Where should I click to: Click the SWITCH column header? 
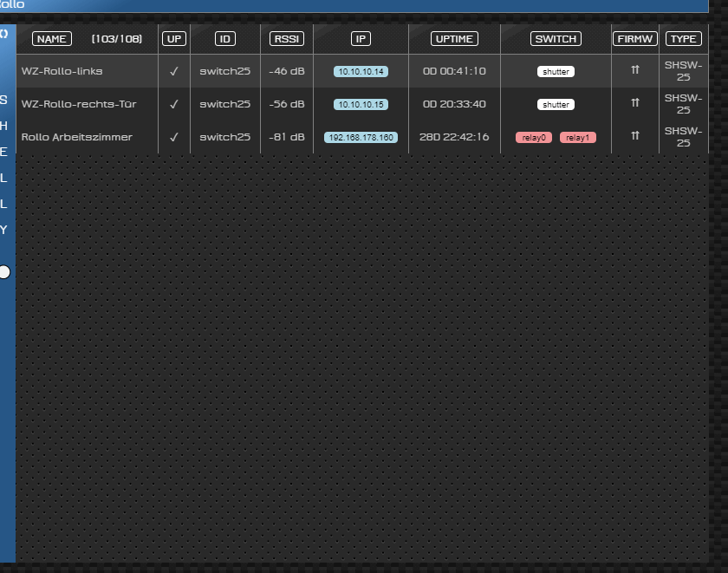(556, 39)
